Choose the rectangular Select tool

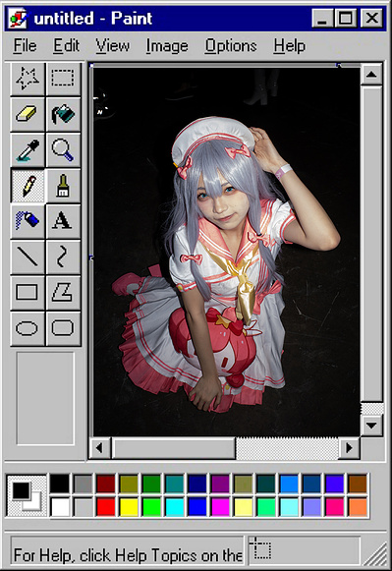(63, 79)
